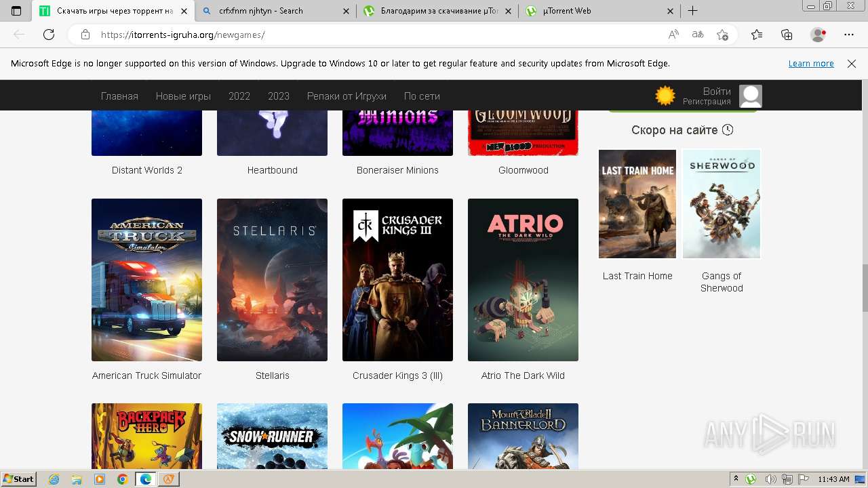Screen dimensions: 868x488
Task: Toggle the sun theme switch icon
Action: 665,96
